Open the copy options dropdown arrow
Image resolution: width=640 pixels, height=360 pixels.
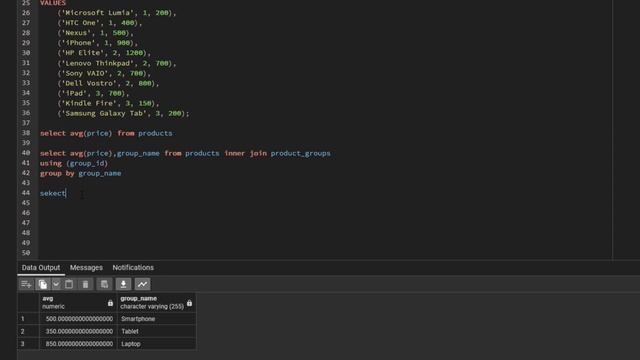[56, 284]
